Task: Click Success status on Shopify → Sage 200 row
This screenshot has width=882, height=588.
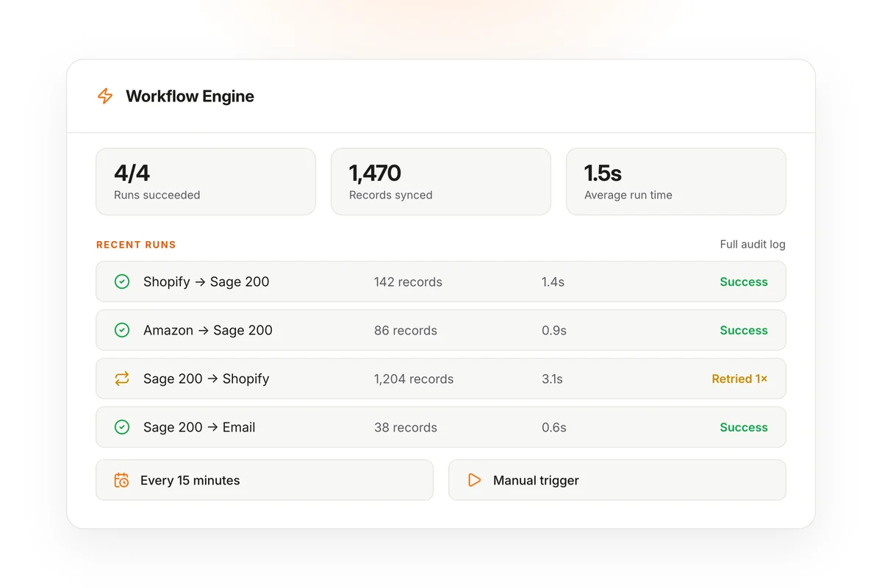Action: (744, 282)
